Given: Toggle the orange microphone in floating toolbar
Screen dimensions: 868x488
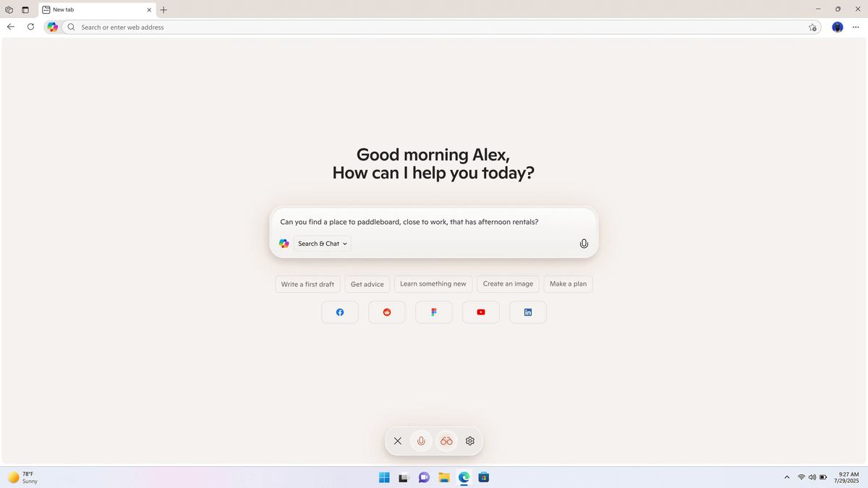Looking at the screenshot, I should point(421,441).
